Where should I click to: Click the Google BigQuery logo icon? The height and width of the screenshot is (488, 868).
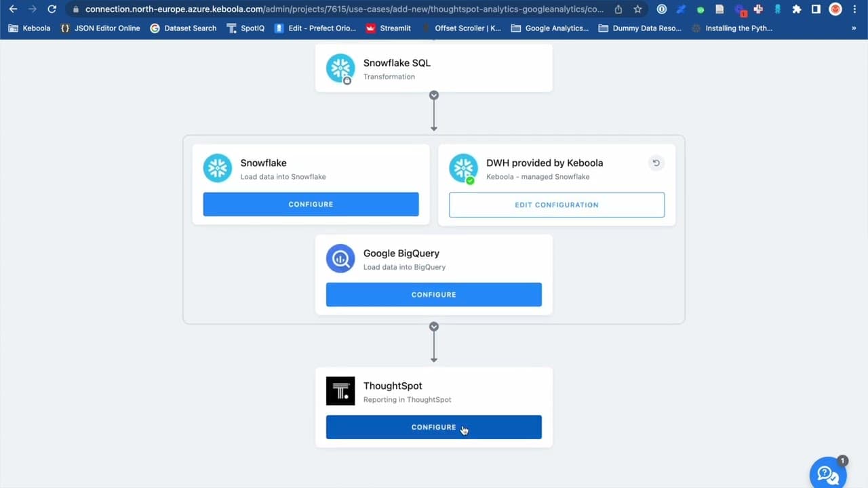click(x=340, y=259)
